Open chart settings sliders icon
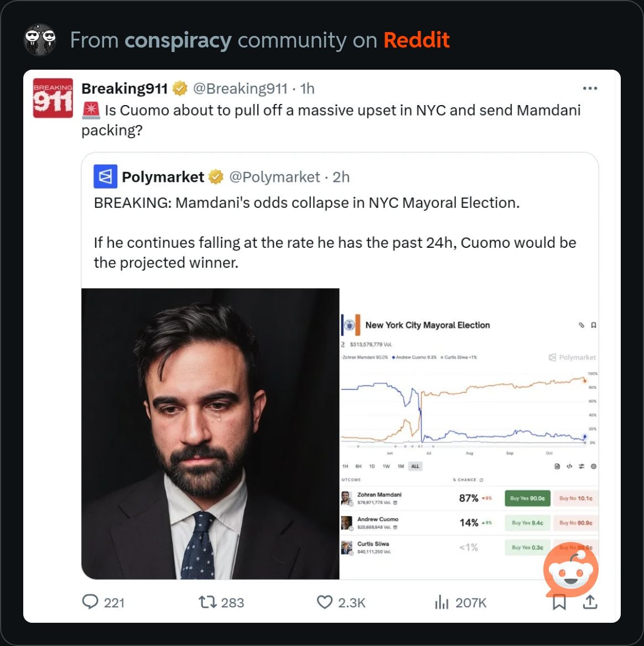The height and width of the screenshot is (646, 644). [581, 466]
